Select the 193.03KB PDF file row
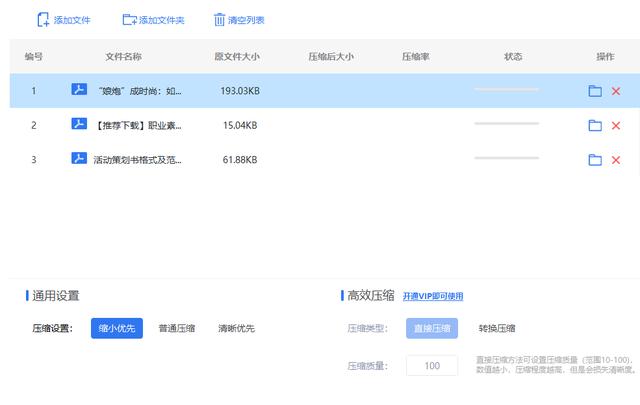640x405 pixels. pos(325,91)
